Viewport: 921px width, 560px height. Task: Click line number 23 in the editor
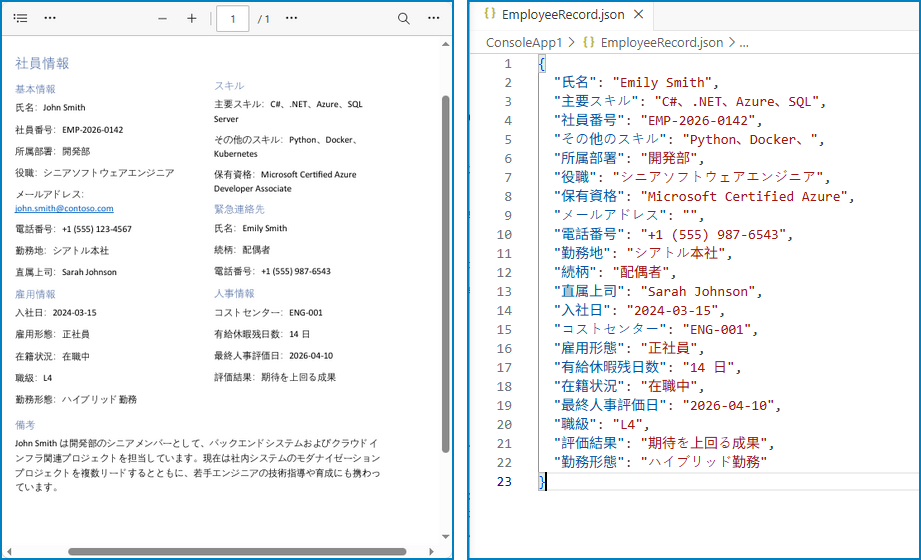(504, 482)
